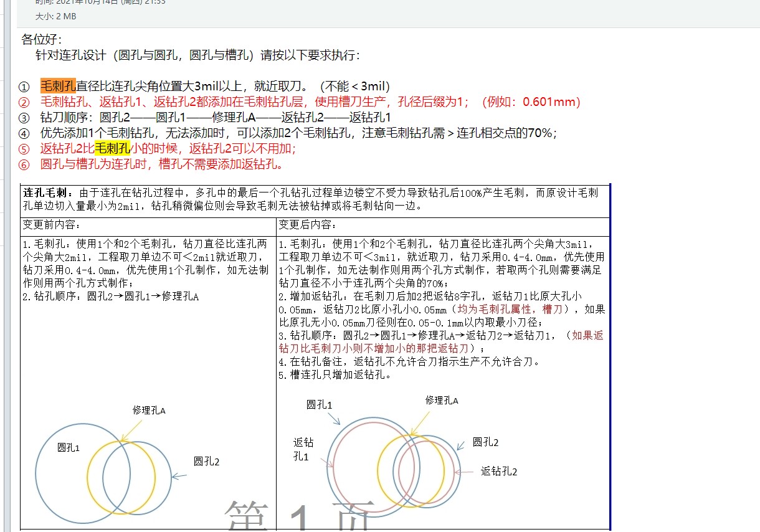Screen dimensions: 760x532
Task: Click the "大小: 2 MB" size text
Action: [x=55, y=17]
